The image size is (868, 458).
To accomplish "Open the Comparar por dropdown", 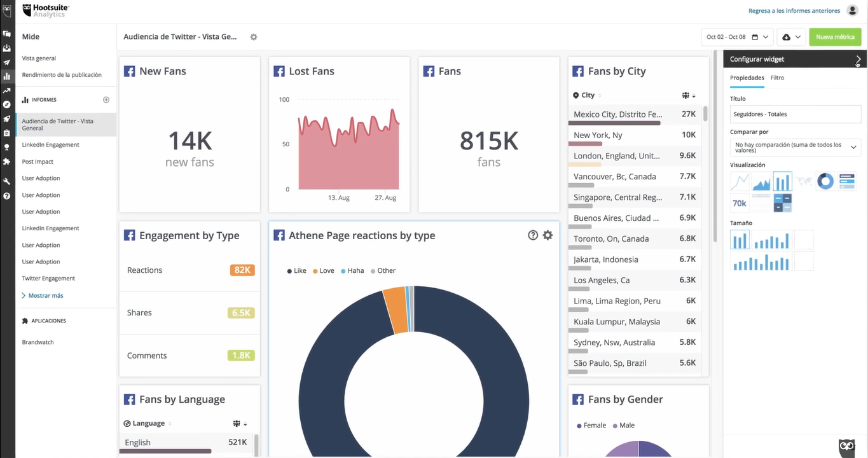I will 795,147.
